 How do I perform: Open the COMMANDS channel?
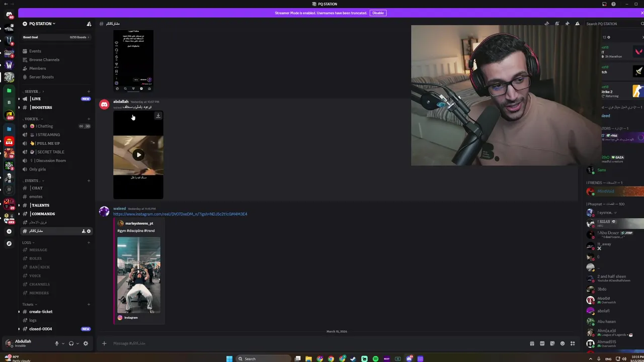[56, 214]
